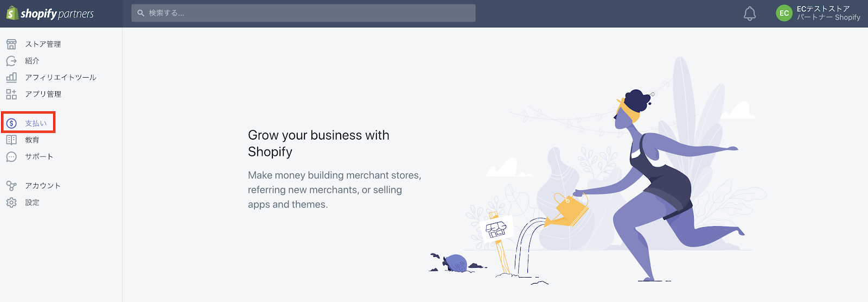Click the connected nodes icon for アカウント
The height and width of the screenshot is (302, 868).
[x=11, y=186]
